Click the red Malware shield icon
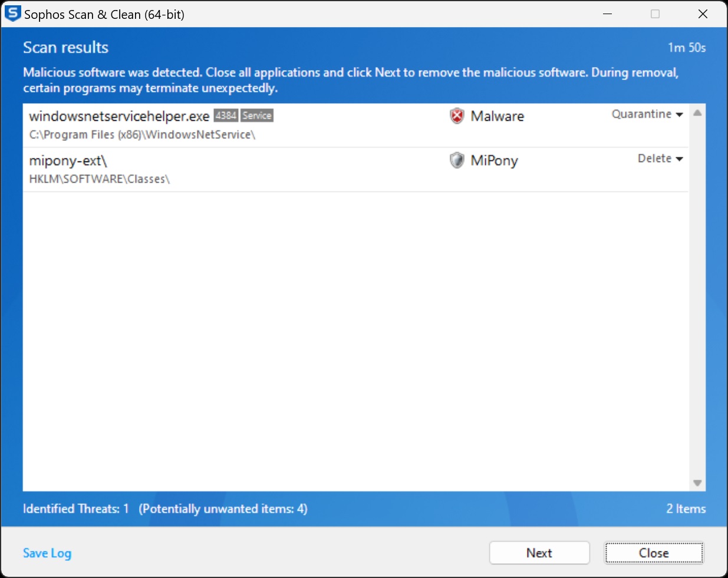 457,116
